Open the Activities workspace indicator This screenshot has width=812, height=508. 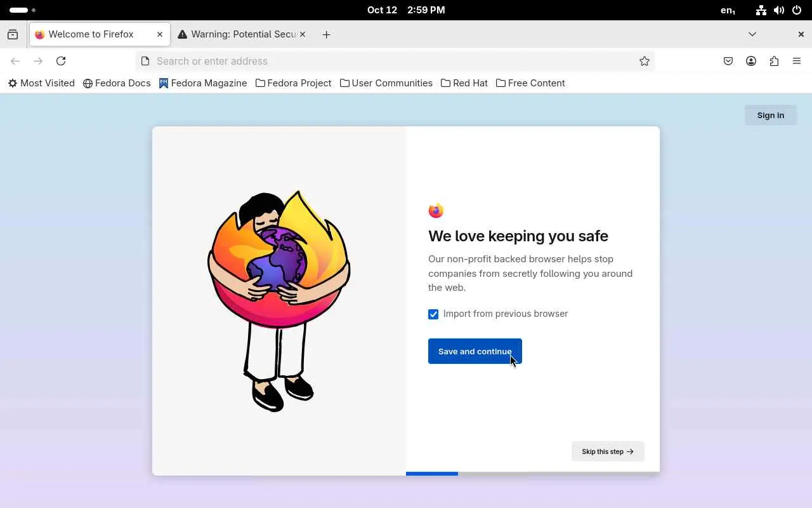22,10
